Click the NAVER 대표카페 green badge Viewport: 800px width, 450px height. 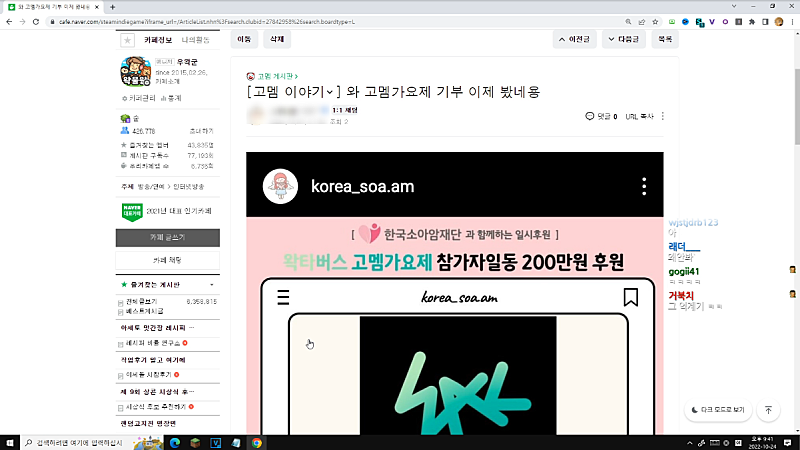click(132, 212)
